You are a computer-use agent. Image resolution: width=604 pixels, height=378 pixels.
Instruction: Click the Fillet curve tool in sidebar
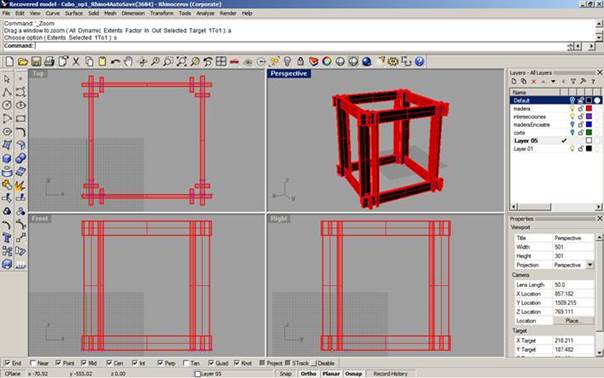pos(20,132)
